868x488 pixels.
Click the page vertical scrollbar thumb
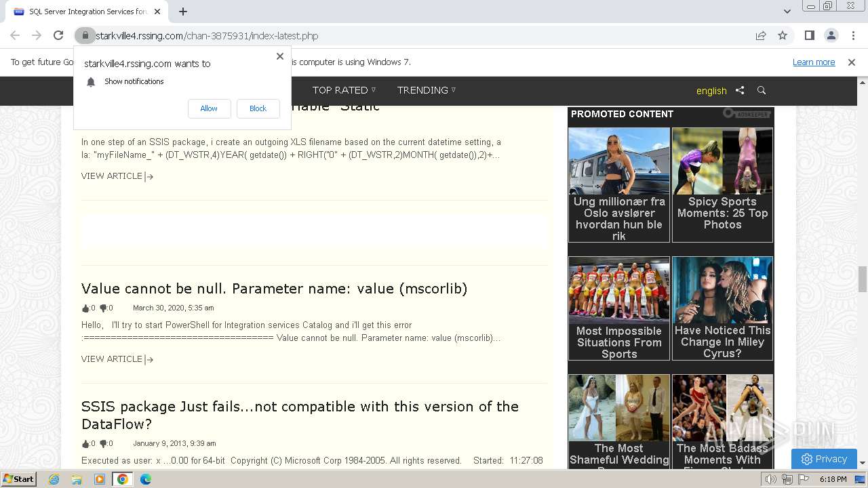[x=863, y=279]
